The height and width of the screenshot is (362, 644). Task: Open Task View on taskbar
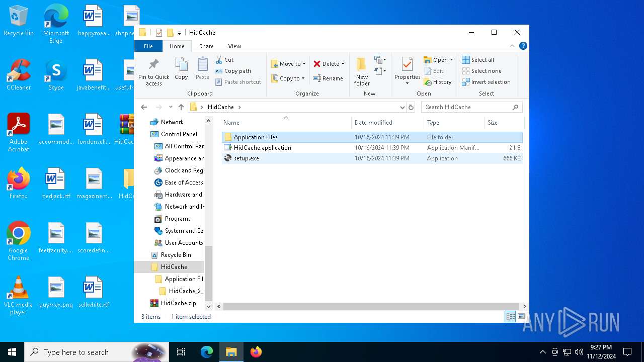(x=181, y=352)
